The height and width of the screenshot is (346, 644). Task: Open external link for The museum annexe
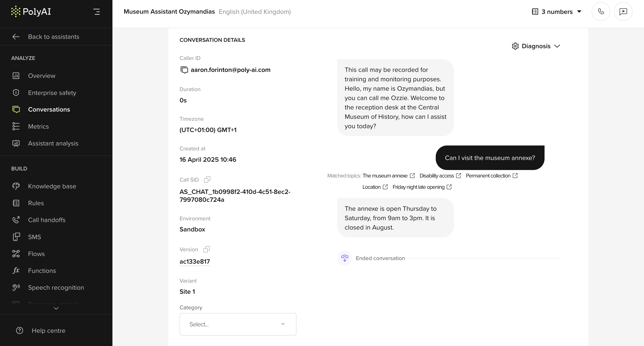pyautogui.click(x=412, y=176)
